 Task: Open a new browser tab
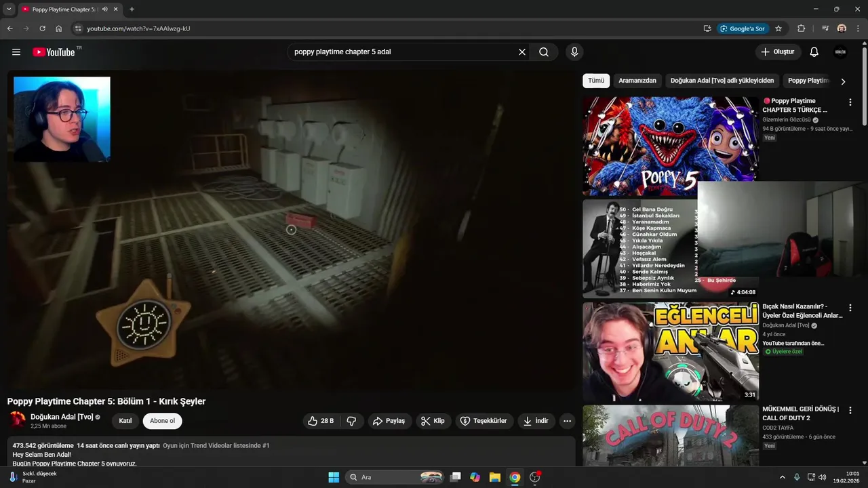(132, 9)
